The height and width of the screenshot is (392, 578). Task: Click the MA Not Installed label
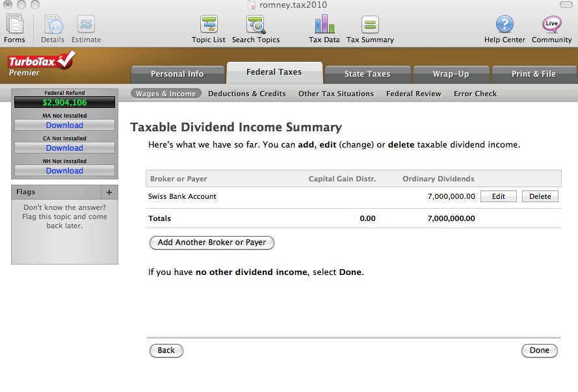click(64, 116)
